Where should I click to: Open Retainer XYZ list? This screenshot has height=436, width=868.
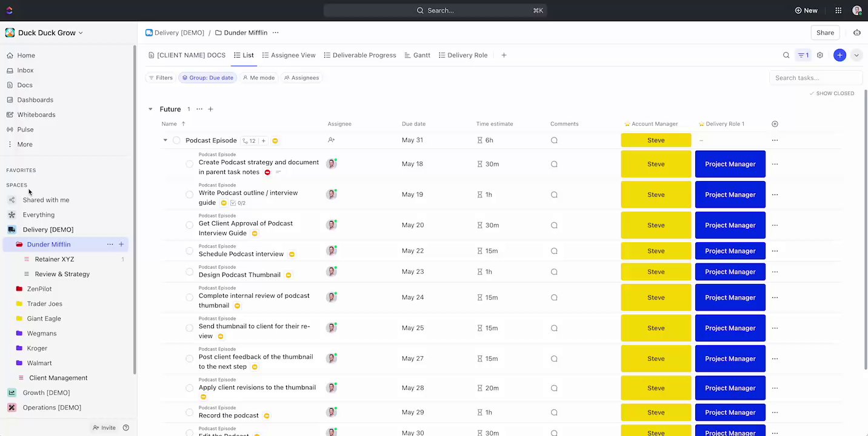click(x=55, y=259)
